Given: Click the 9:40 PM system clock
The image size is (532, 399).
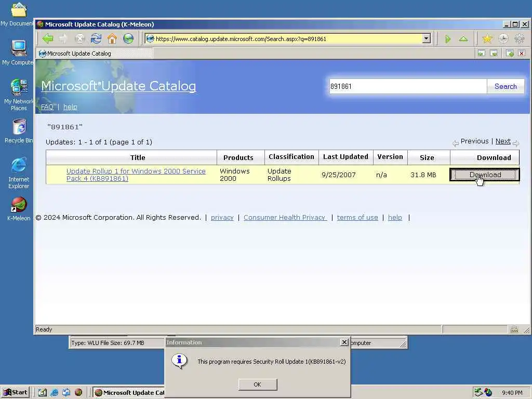Looking at the screenshot, I should [512, 393].
